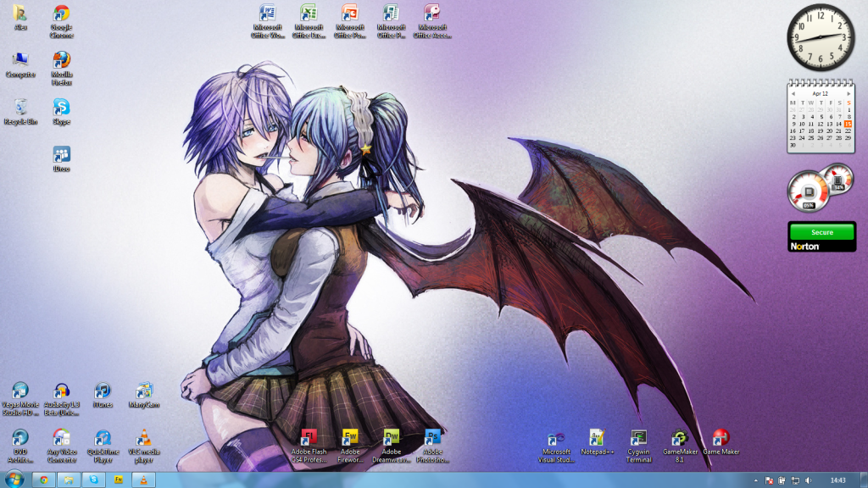
Task: Select the Microsoft Office Excel shortcut
Action: point(309,21)
